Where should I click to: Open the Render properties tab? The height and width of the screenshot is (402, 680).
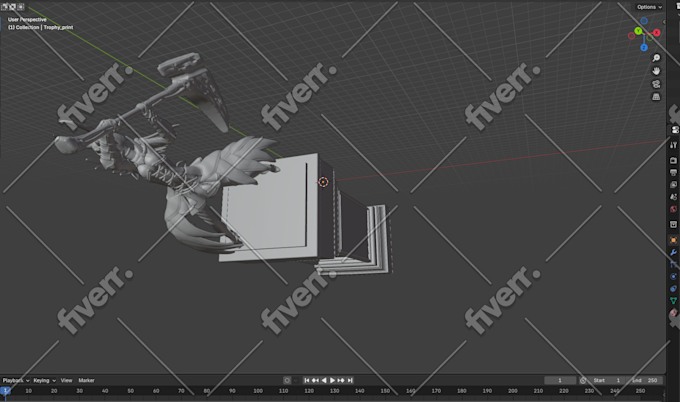point(673,160)
